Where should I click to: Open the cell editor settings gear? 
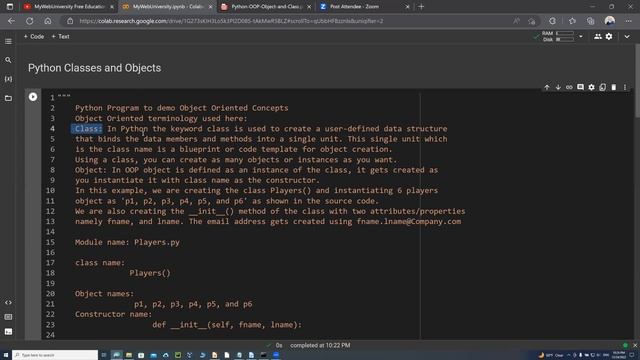pos(591,87)
